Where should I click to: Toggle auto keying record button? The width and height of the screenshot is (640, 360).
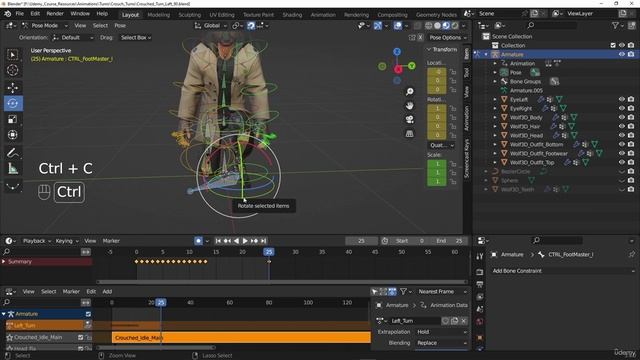tap(198, 241)
